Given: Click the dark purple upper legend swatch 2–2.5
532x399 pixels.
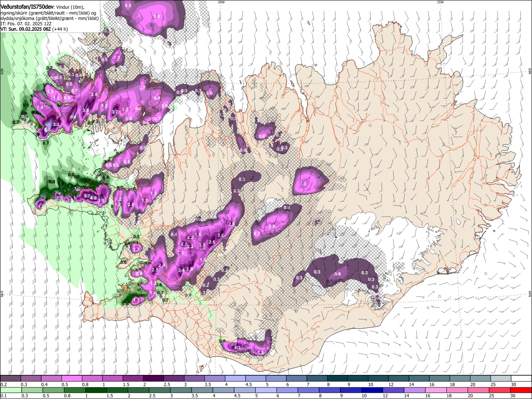Looking at the screenshot, I should click(x=153, y=379).
